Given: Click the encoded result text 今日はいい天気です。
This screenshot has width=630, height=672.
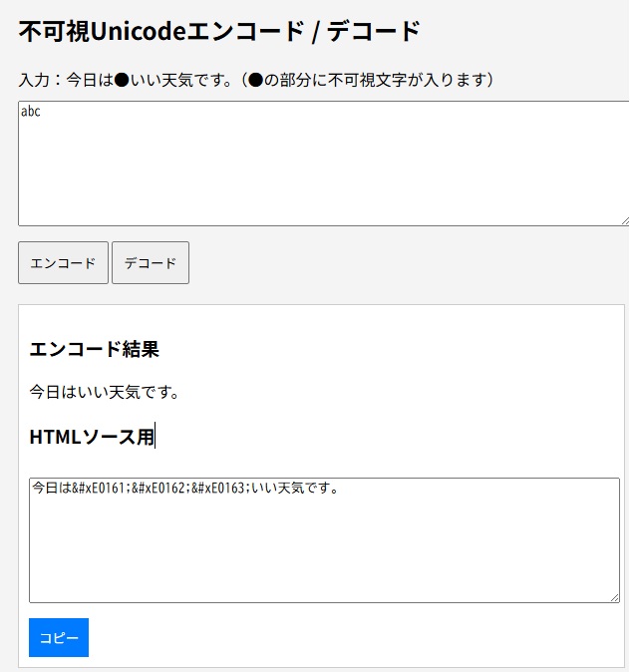Looking at the screenshot, I should [104, 392].
